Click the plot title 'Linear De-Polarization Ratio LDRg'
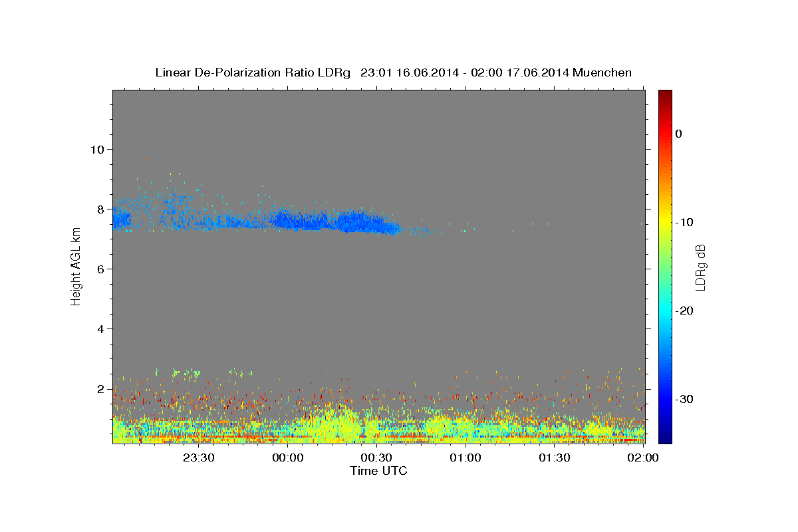798x532 pixels. click(x=252, y=72)
